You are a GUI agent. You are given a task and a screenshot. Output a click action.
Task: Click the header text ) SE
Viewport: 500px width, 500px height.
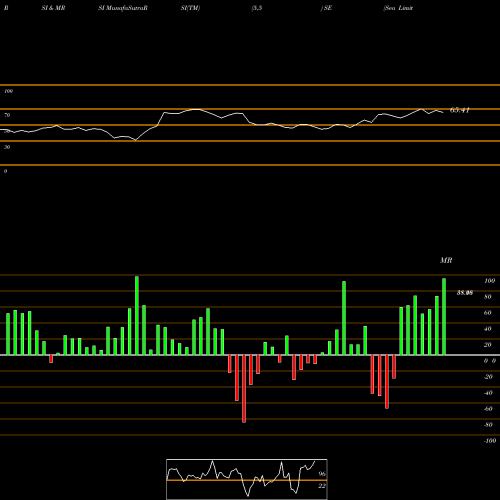(x=326, y=8)
